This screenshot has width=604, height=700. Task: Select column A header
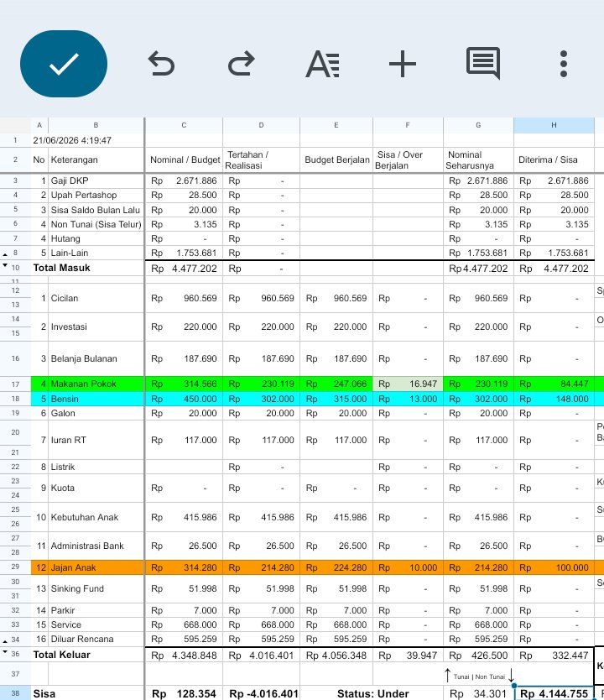[x=39, y=125]
